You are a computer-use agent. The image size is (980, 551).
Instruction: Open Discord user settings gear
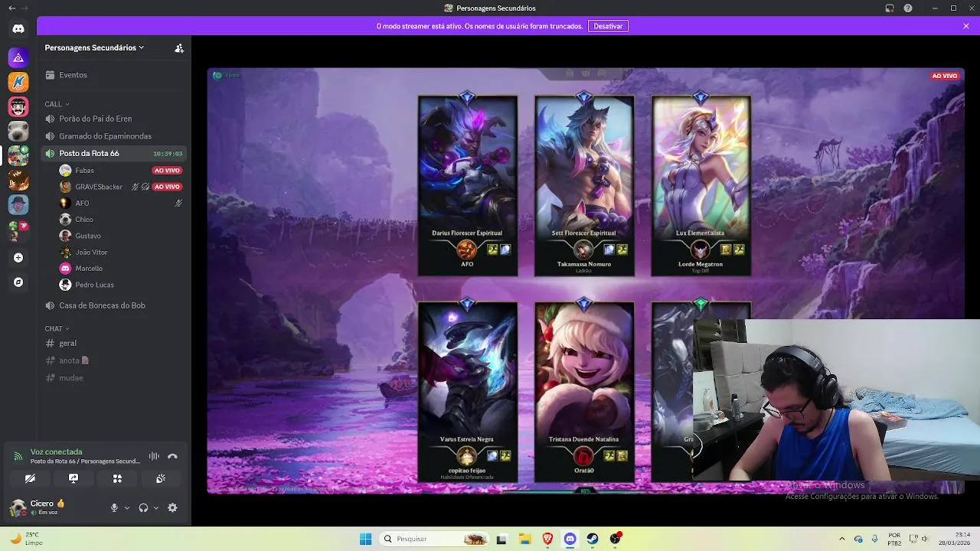pos(172,507)
